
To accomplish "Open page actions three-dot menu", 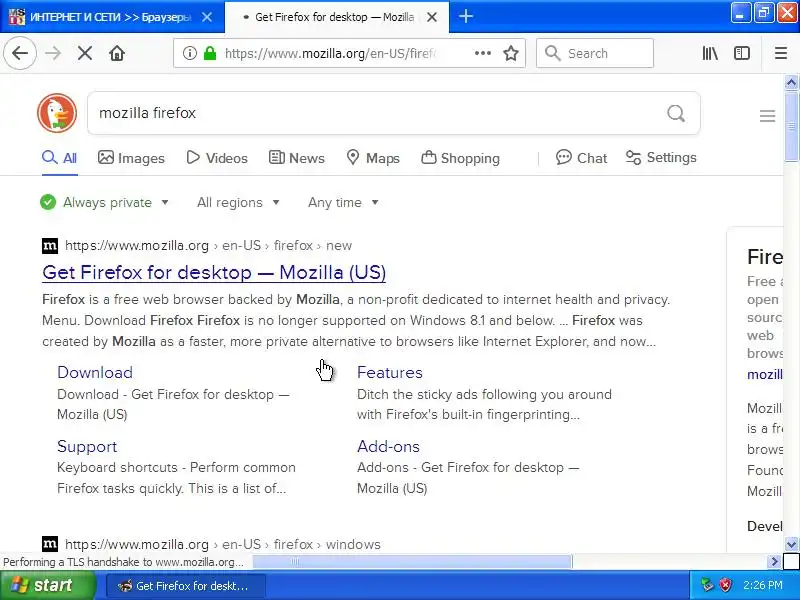I will pos(483,53).
